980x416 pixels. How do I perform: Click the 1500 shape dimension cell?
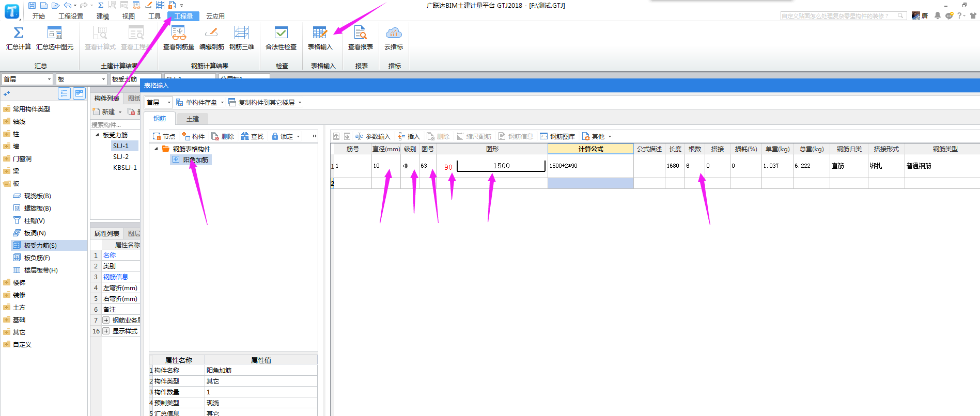pyautogui.click(x=501, y=166)
